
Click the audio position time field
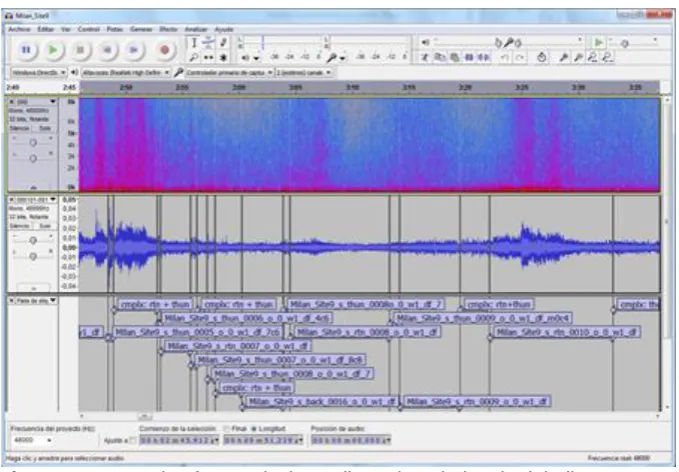pos(351,440)
